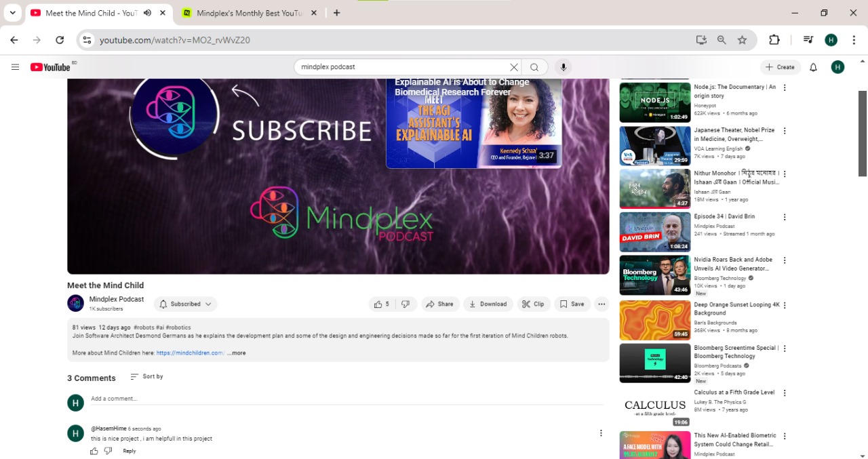
Task: Open options for Calculus at a Fifth Grade Level
Action: [x=785, y=393]
